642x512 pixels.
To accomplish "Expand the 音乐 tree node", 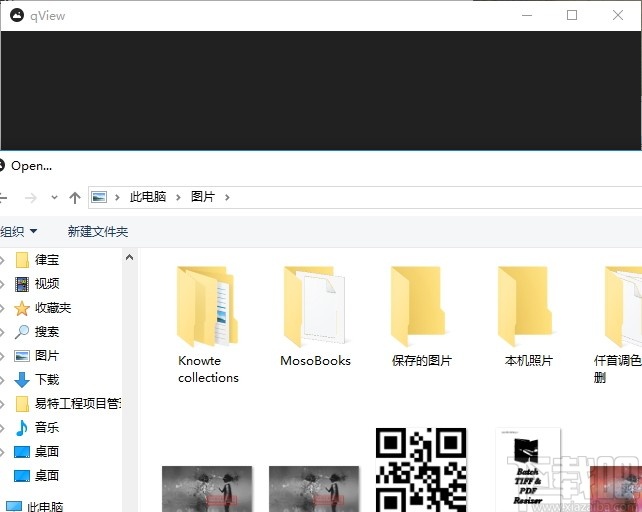I will (x=2, y=428).
